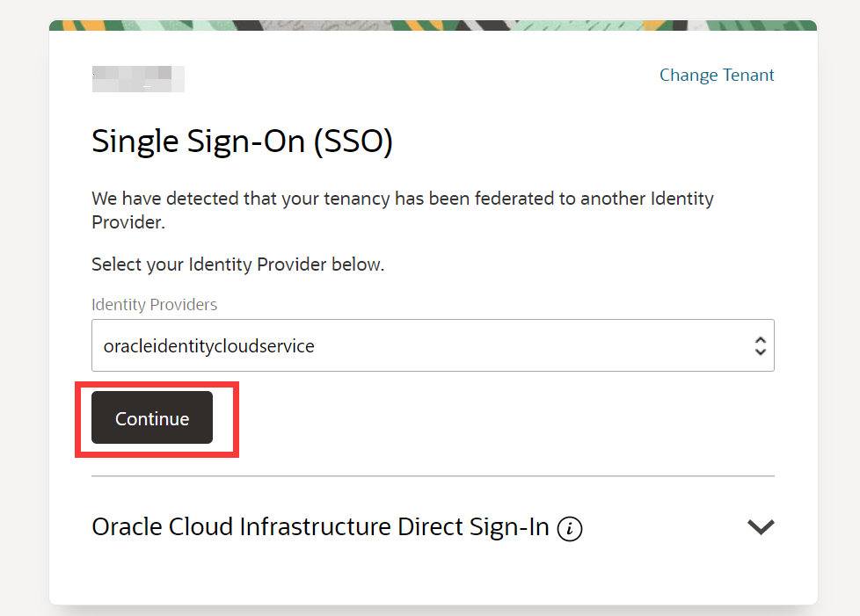Select the oracleidentitycloudservice value text
Image resolution: width=860 pixels, height=616 pixels.
(x=209, y=346)
